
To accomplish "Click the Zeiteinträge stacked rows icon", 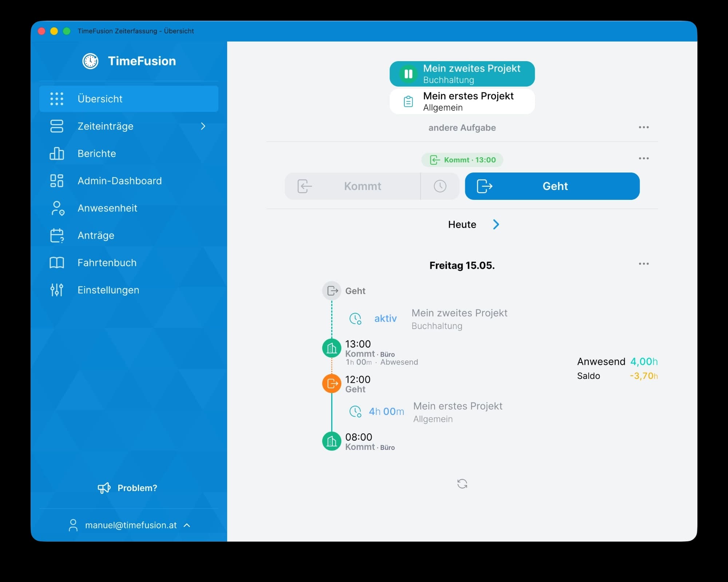I will click(57, 126).
